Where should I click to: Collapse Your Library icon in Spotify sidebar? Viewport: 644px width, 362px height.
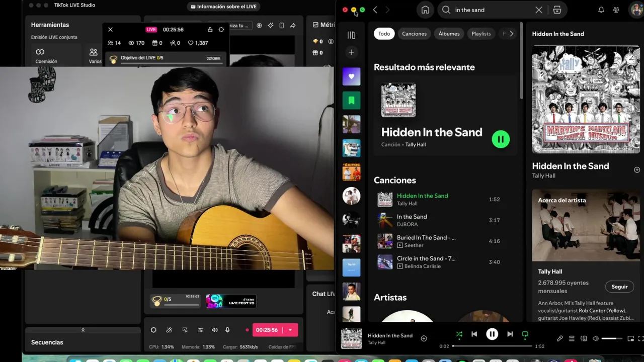(351, 35)
